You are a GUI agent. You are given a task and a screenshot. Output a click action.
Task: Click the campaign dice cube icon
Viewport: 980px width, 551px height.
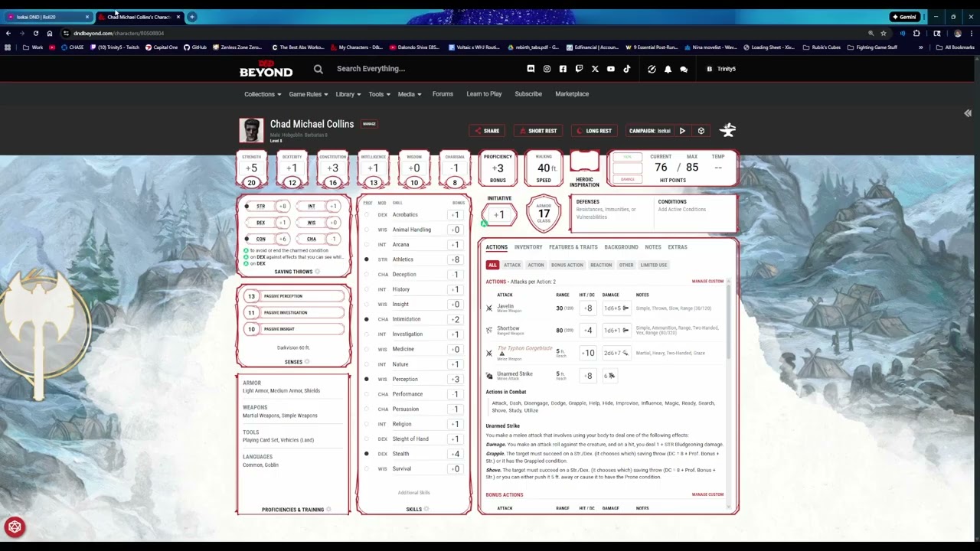point(701,131)
